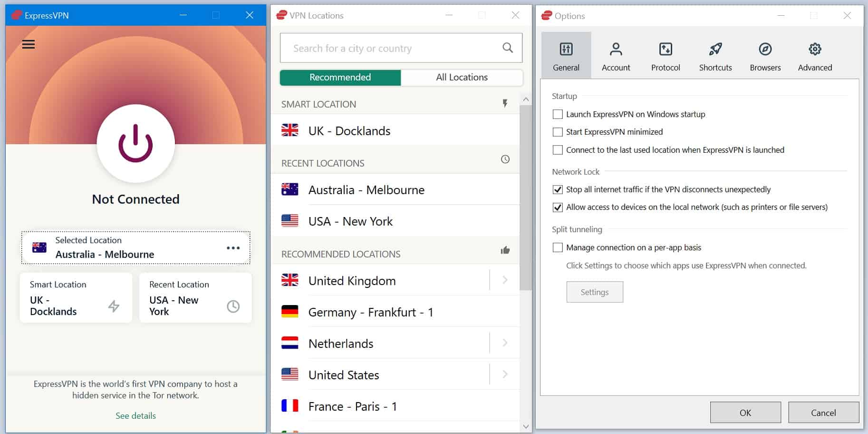Select Australia - Melbourne in recent locations
This screenshot has height=434, width=868.
click(395, 189)
